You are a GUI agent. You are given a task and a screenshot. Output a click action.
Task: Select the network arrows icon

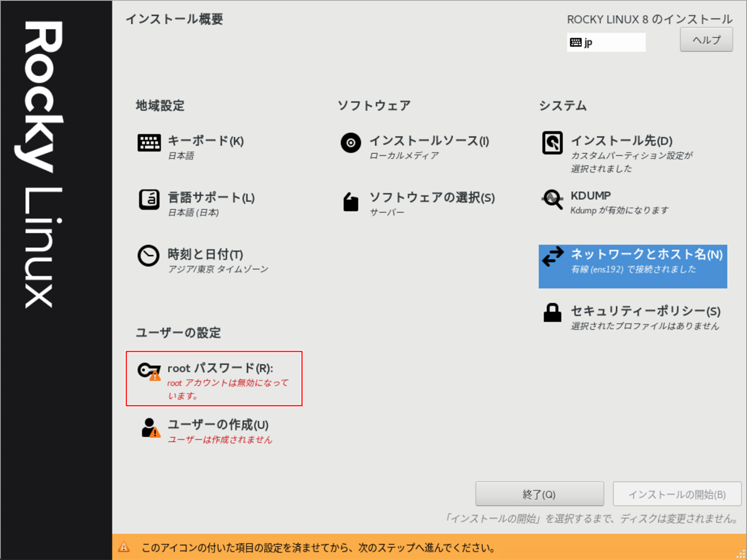(552, 256)
